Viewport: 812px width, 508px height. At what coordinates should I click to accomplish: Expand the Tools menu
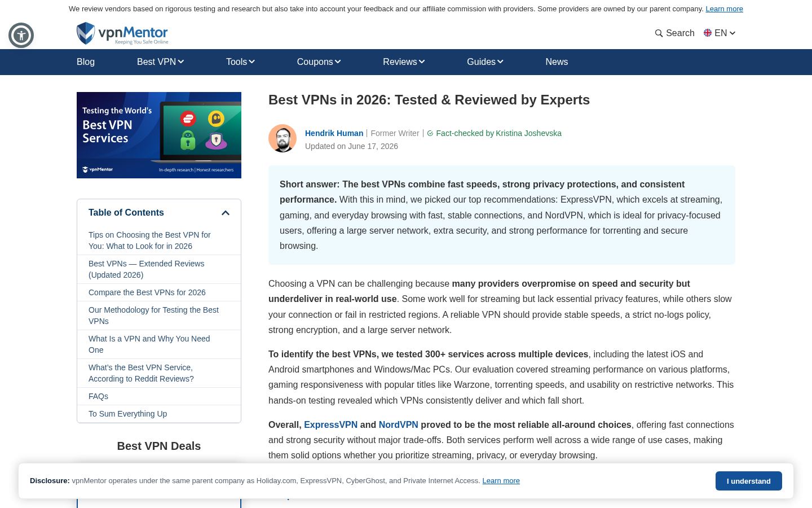tap(240, 62)
